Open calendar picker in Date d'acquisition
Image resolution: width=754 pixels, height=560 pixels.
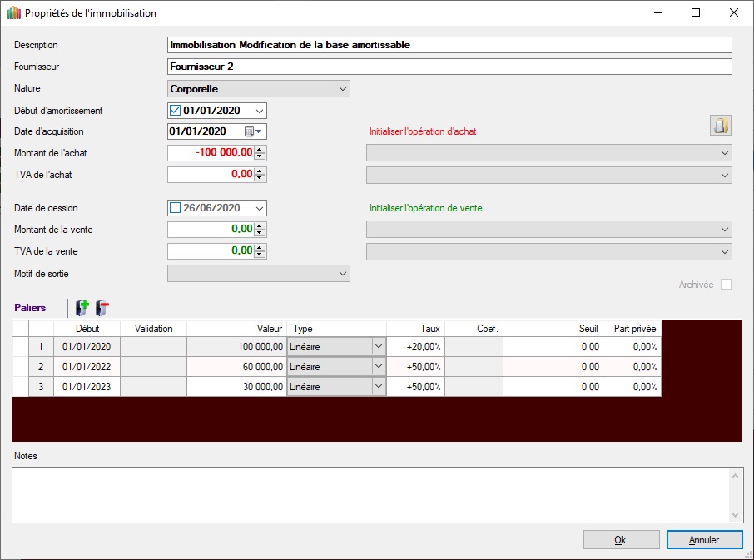click(x=253, y=131)
